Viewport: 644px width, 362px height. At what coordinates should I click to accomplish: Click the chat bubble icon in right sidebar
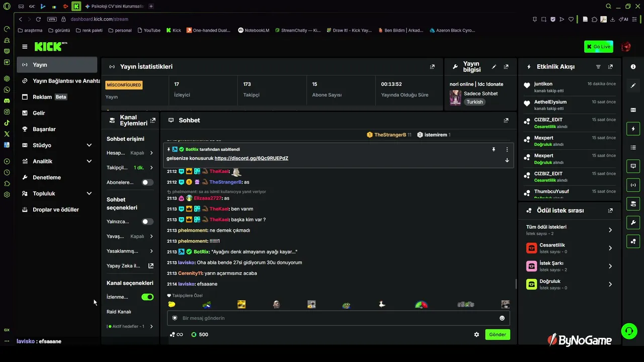(633, 166)
